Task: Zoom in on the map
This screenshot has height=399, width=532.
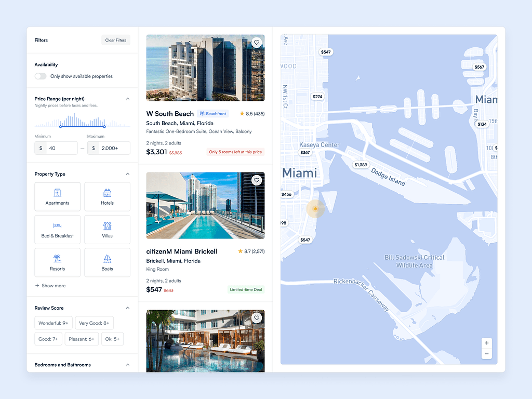Action: (x=486, y=343)
